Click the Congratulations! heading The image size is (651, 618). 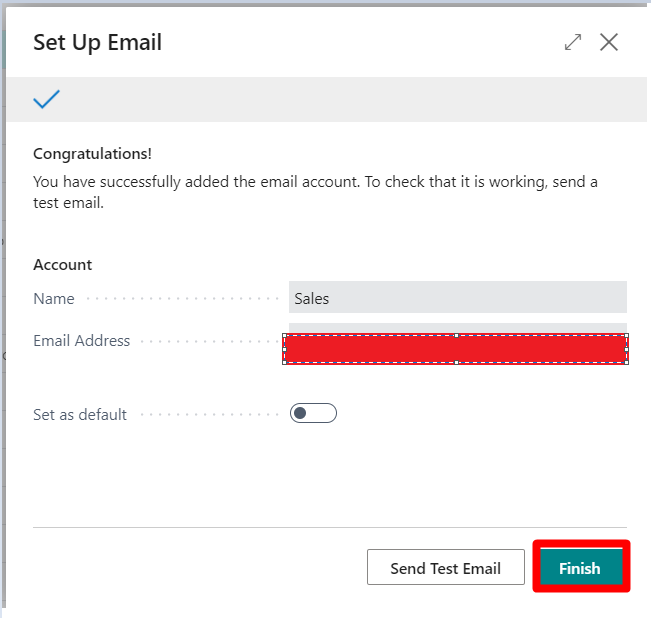(92, 154)
